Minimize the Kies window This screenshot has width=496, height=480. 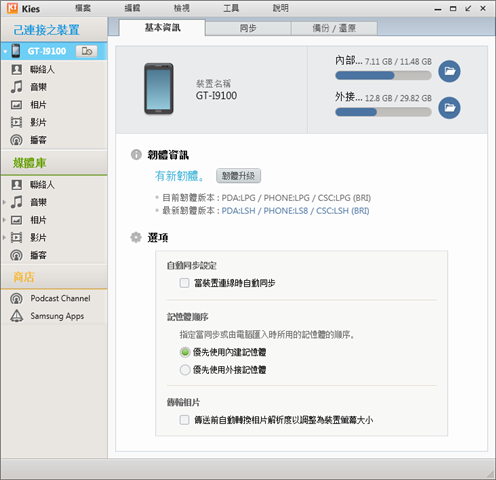(x=438, y=9)
